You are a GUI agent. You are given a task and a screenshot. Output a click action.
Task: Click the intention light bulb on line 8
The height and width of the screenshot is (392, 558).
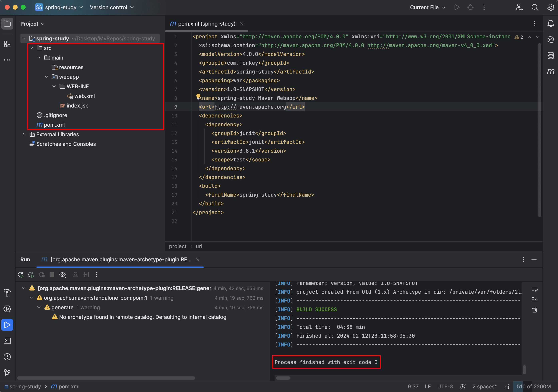pos(198,96)
